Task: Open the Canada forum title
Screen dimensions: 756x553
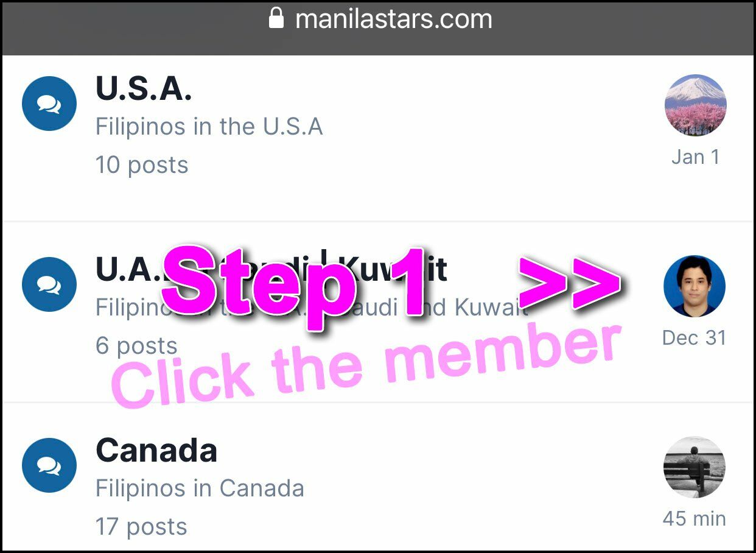Action: tap(156, 451)
